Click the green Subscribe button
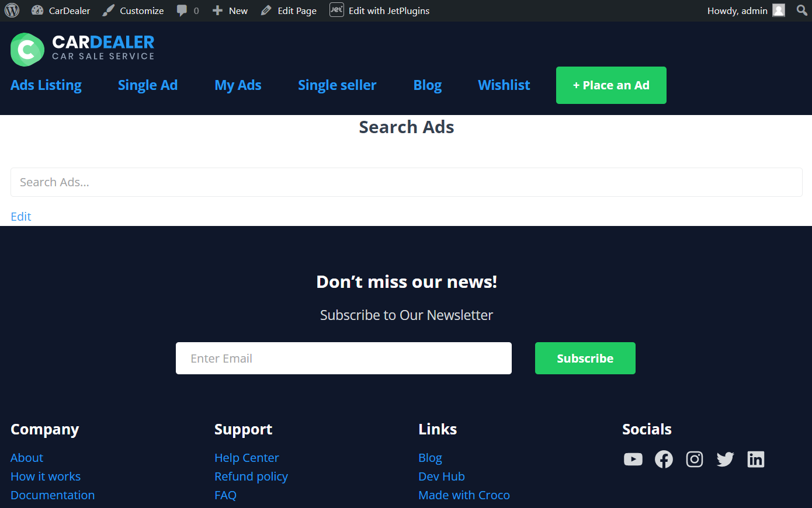This screenshot has height=508, width=812. coord(585,359)
